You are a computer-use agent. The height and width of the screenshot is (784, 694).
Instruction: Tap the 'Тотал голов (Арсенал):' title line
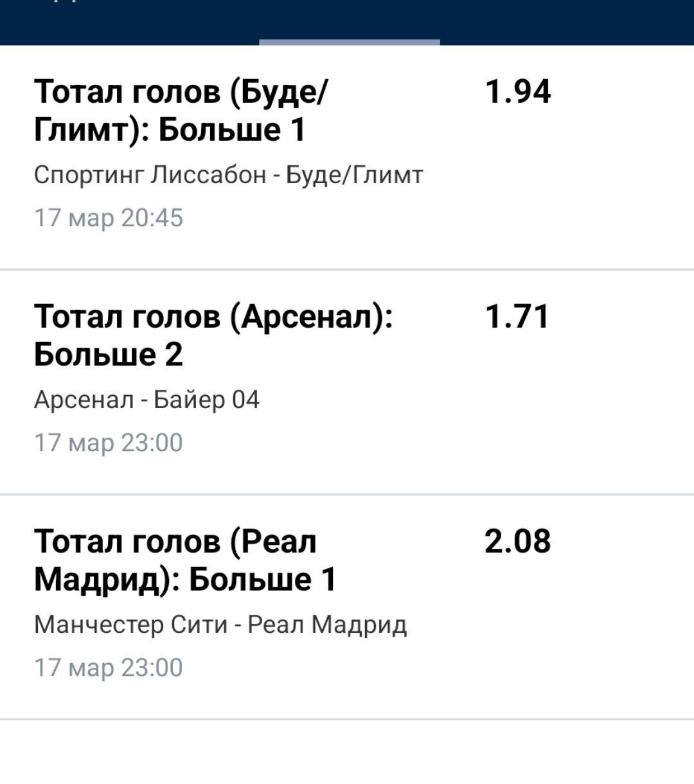[213, 316]
